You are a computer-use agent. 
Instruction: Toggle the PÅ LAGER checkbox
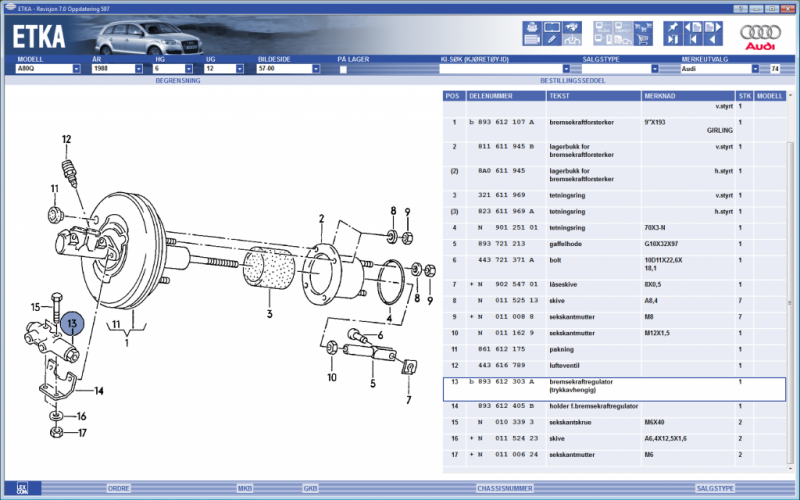(343, 69)
